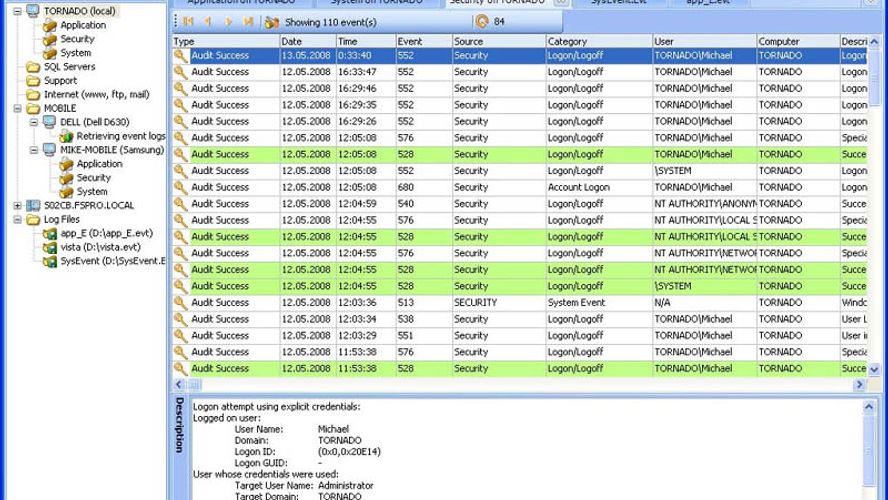Image resolution: width=888 pixels, height=500 pixels.
Task: Open System log under MIKE-MOBILE
Action: [92, 191]
